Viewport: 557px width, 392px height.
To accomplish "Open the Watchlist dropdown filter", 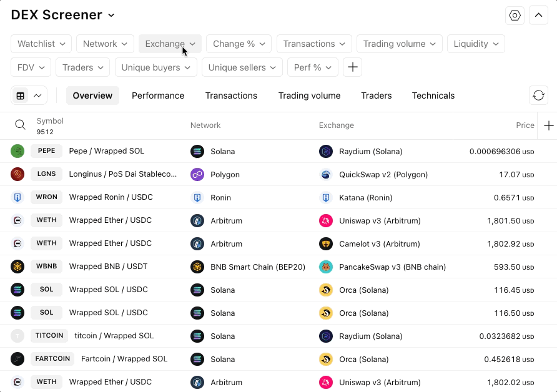I will (x=41, y=44).
